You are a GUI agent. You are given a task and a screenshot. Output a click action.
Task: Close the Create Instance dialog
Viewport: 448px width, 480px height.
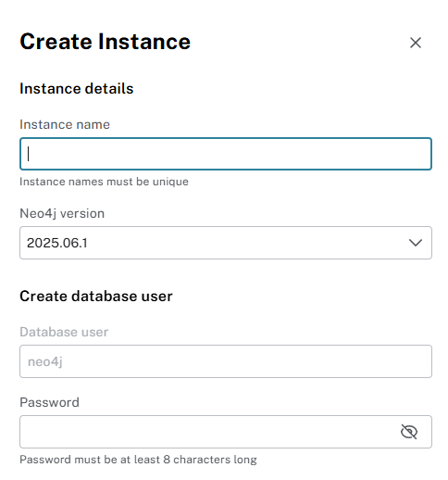point(416,43)
